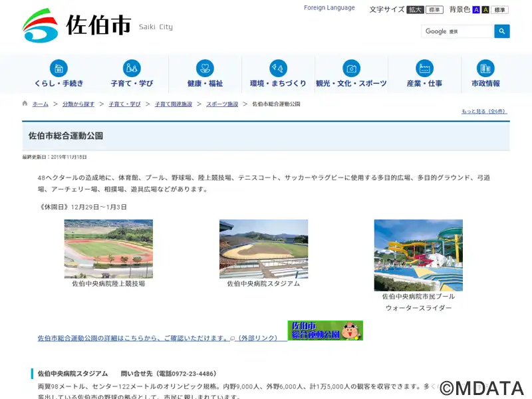Open the 市政情報 building icon

pyautogui.click(x=485, y=68)
